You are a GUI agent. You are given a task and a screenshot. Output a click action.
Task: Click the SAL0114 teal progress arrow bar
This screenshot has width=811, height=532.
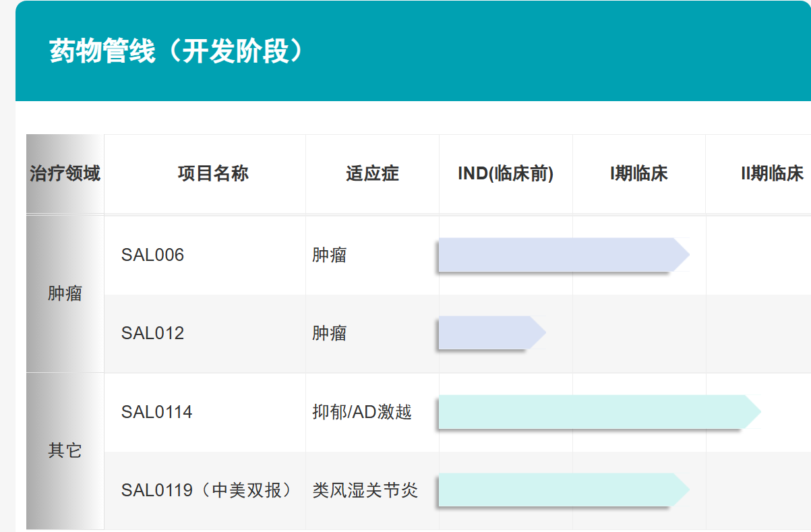click(x=597, y=412)
